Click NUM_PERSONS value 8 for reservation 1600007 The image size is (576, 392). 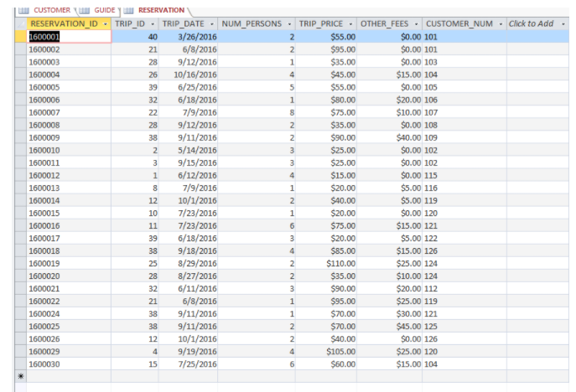coord(256,112)
